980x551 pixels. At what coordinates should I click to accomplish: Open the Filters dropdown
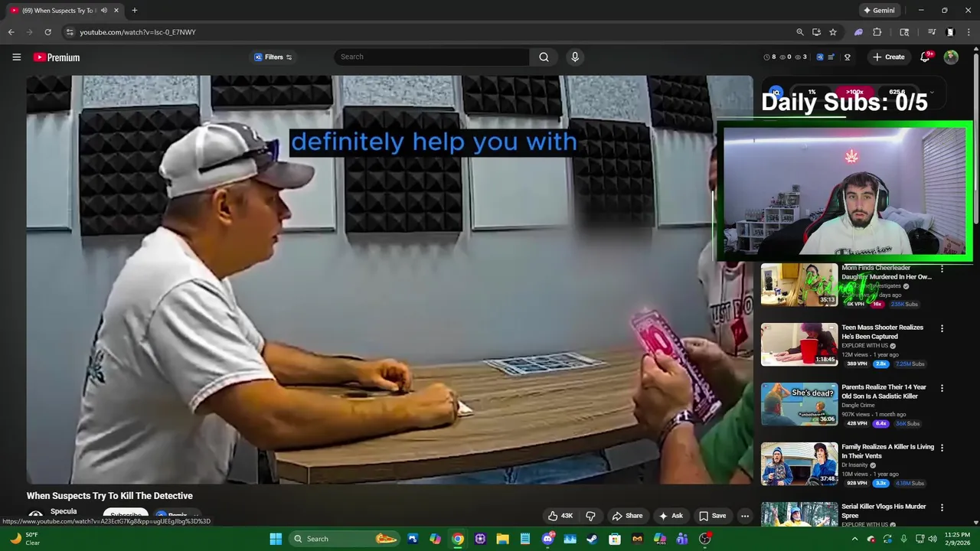tap(273, 57)
